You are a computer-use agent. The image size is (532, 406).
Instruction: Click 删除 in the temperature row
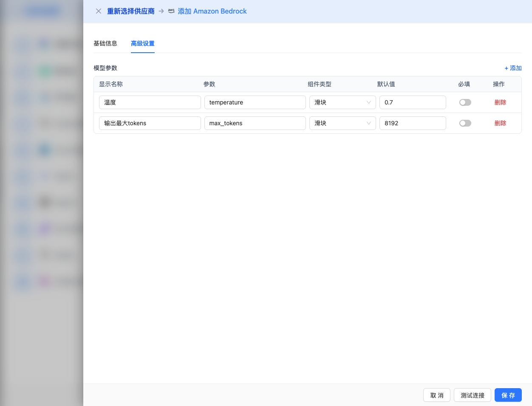[x=500, y=102]
